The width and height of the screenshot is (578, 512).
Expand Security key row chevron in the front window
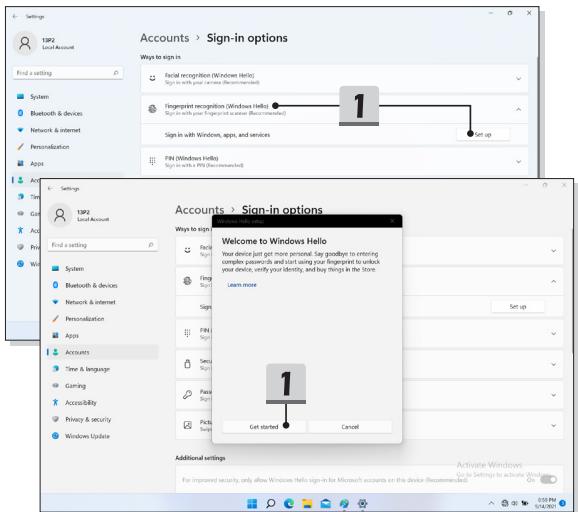pos(553,364)
